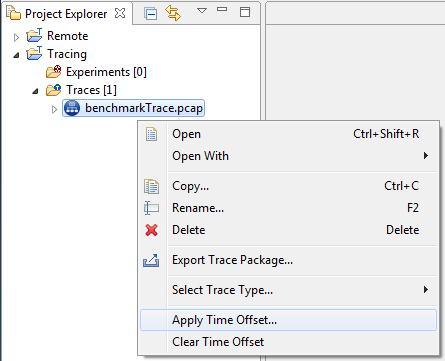
Task: Click the Project Explorer tab folder icon
Action: 14,13
